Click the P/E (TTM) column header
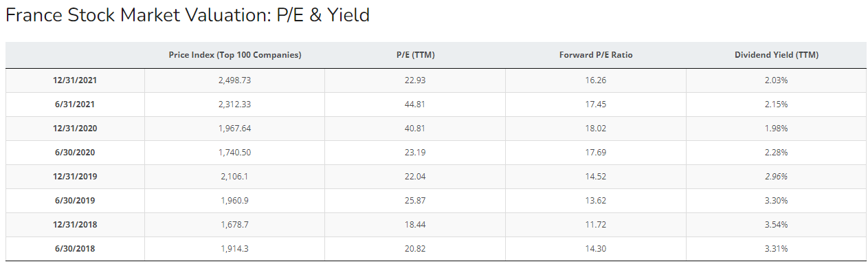The image size is (868, 264). coord(415,55)
